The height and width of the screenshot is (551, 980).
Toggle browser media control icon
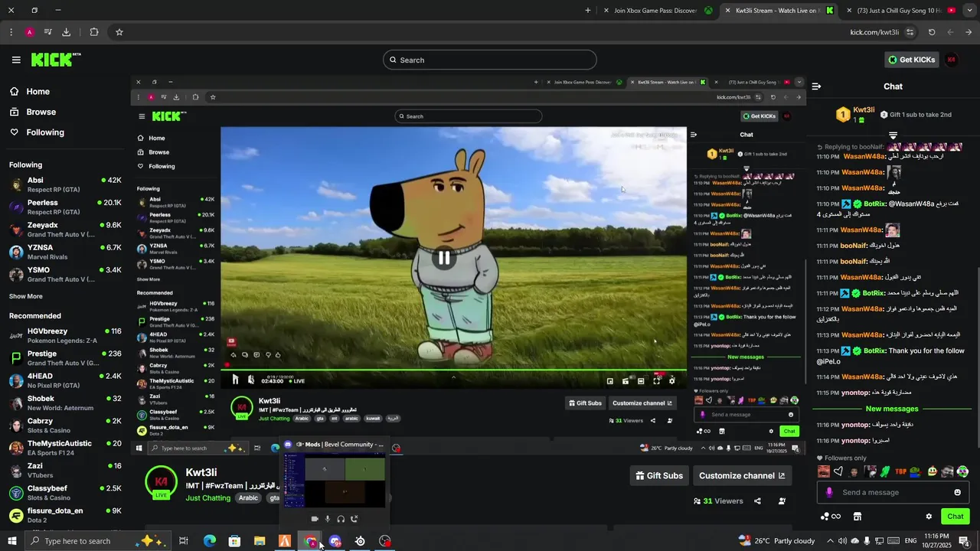pos(47,32)
